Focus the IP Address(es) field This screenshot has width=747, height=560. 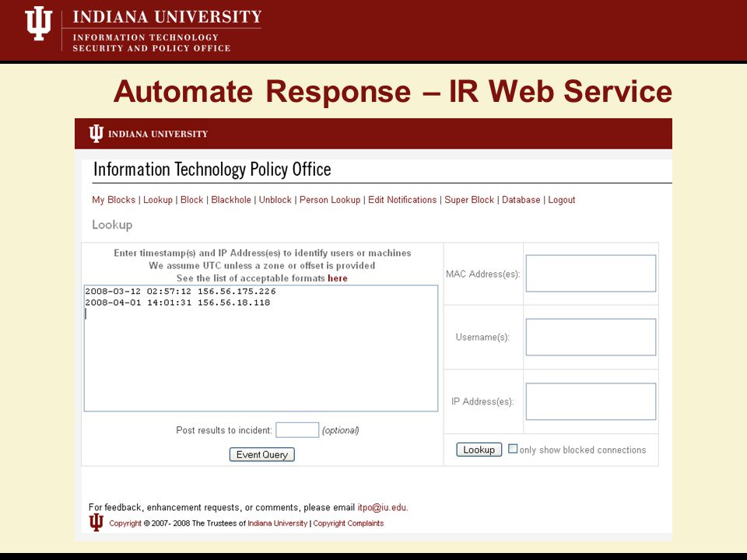[591, 401]
